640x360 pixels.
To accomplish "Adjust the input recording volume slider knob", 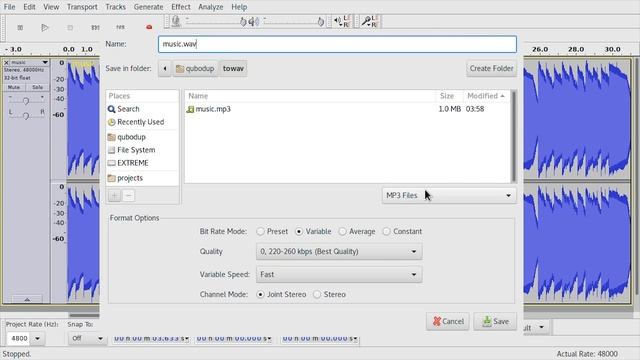I will point(243,22).
